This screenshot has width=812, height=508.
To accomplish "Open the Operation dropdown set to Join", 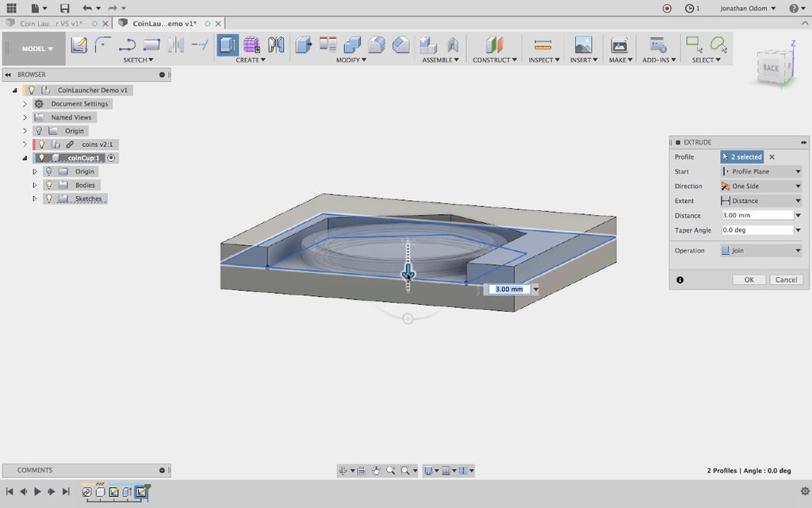I will coord(760,251).
